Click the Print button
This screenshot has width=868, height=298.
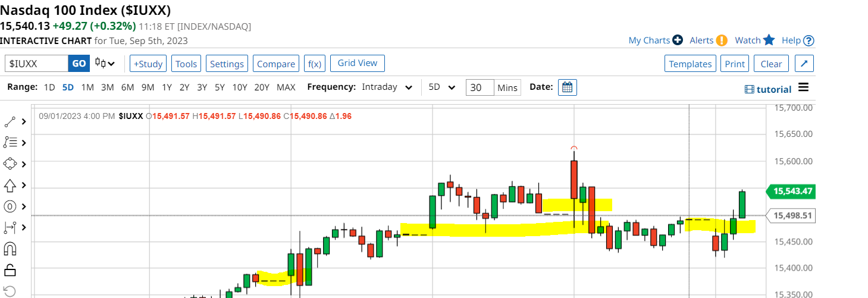(735, 64)
